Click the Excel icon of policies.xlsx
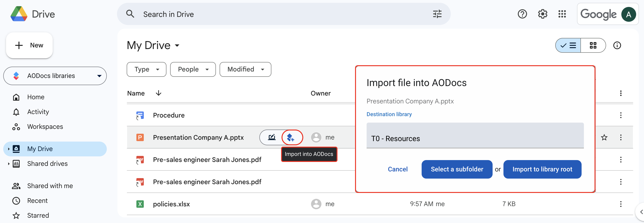 click(140, 204)
